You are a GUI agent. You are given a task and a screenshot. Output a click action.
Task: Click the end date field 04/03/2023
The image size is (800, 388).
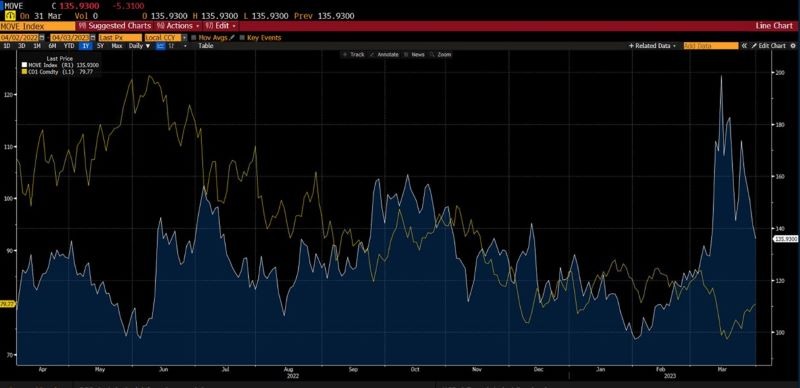(70, 38)
